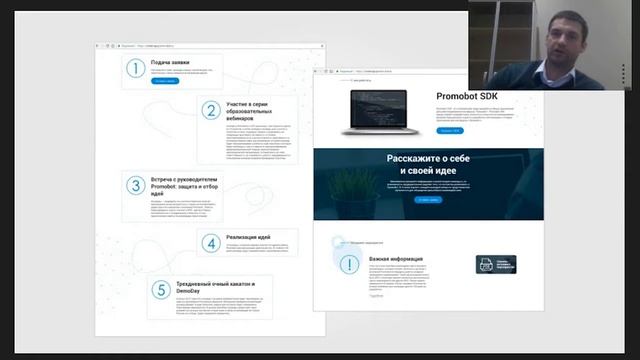Click the exclamation icon beside Важная информация
This screenshot has height=360, width=640.
(x=349, y=264)
